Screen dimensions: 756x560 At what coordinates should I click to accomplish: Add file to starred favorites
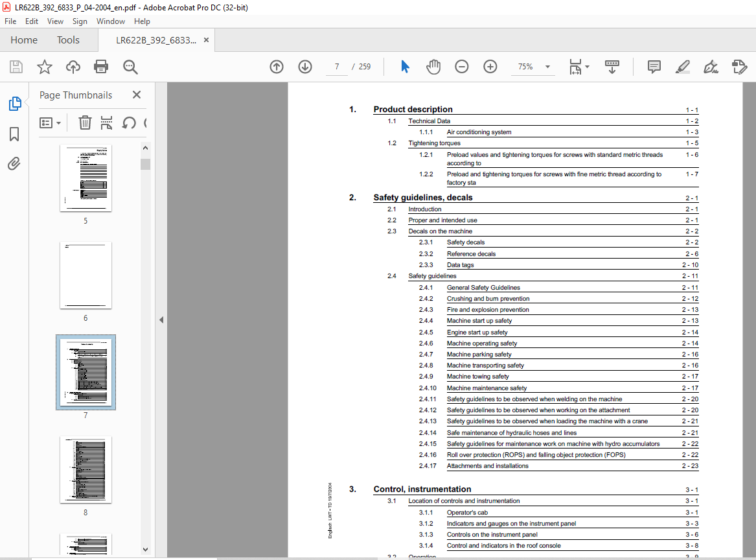pyautogui.click(x=44, y=67)
